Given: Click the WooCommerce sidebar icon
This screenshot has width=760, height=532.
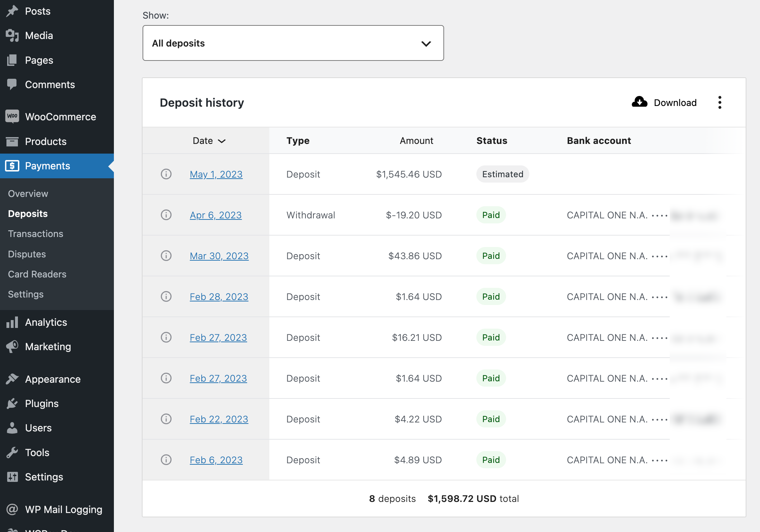Looking at the screenshot, I should 12,117.
